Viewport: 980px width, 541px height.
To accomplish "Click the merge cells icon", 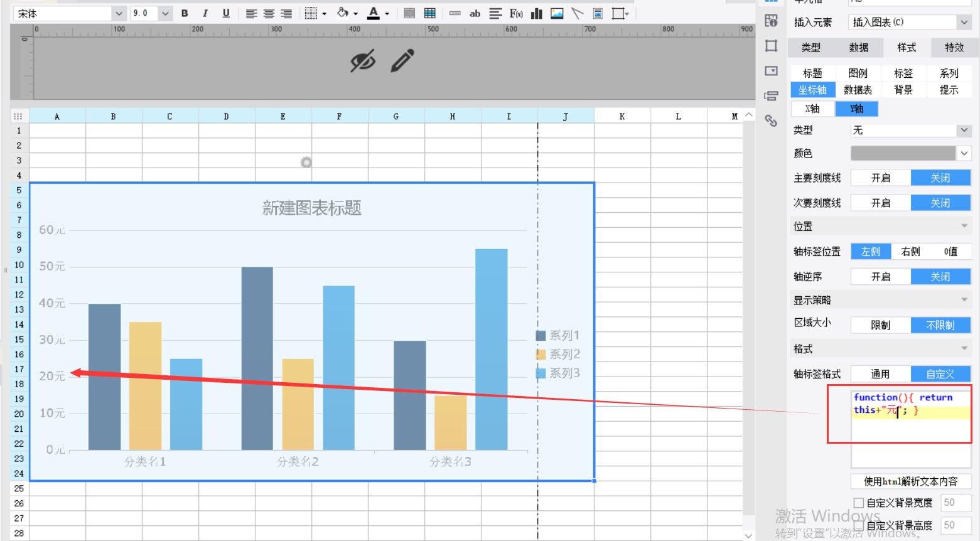I will click(409, 13).
